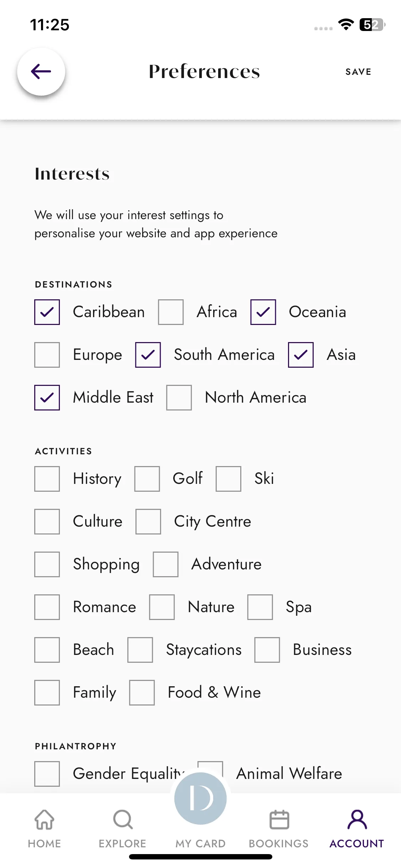
Task: Tap the battery status indicator
Action: tap(372, 25)
